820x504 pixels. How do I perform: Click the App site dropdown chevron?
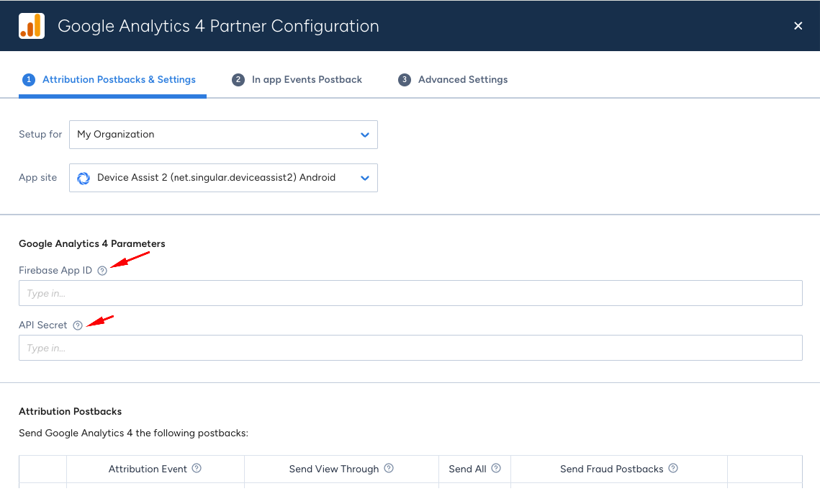click(x=365, y=179)
